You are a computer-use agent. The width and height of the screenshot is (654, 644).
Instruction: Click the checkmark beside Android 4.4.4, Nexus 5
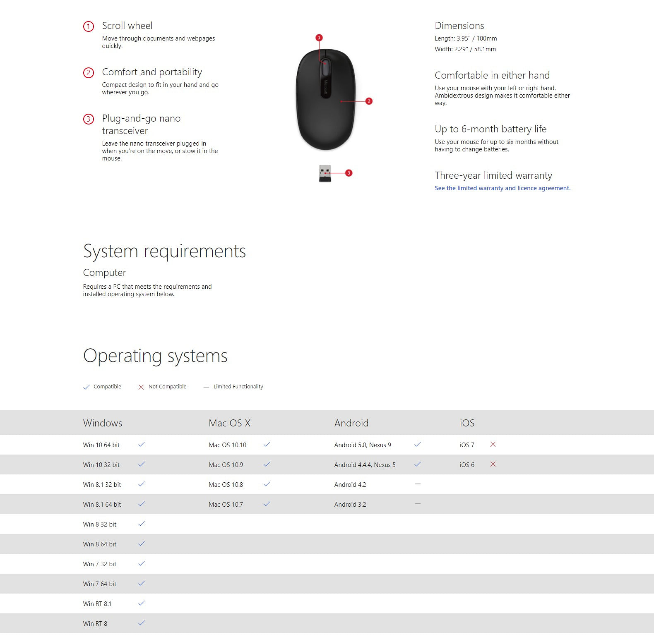(x=418, y=464)
